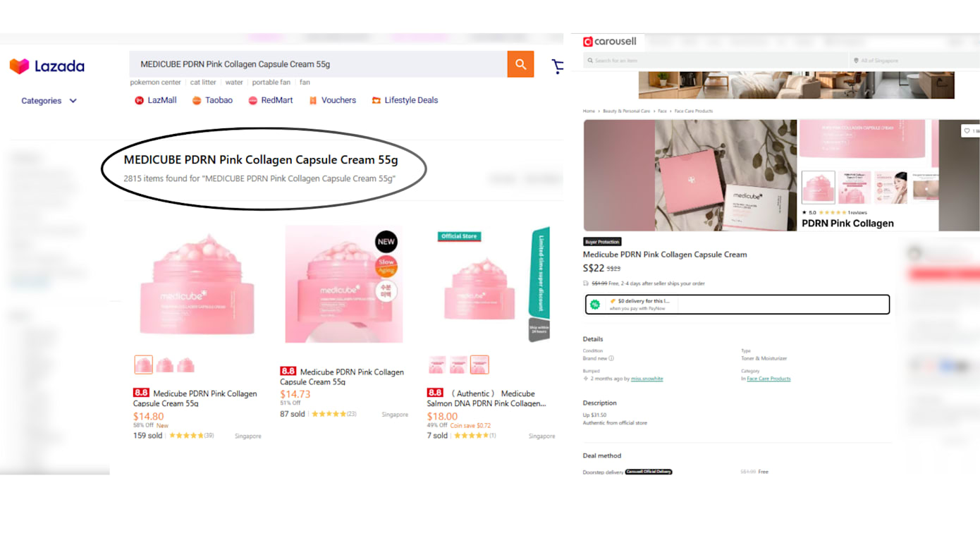Click the orange Lazada search button
Image resolution: width=980 pixels, height=550 pixels.
pos(520,64)
